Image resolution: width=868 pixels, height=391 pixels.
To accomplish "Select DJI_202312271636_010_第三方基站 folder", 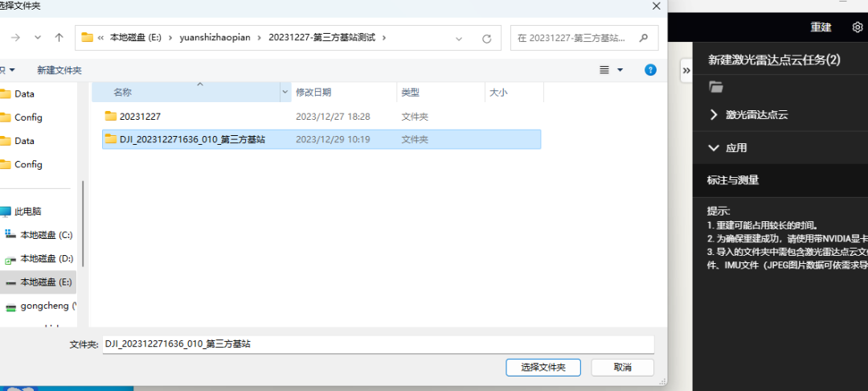I will [x=321, y=139].
